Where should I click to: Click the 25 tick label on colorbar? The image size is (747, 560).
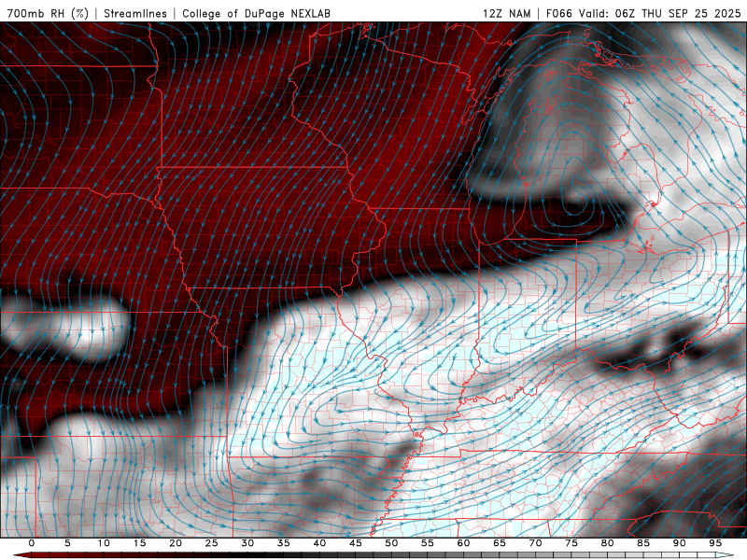[x=211, y=543]
